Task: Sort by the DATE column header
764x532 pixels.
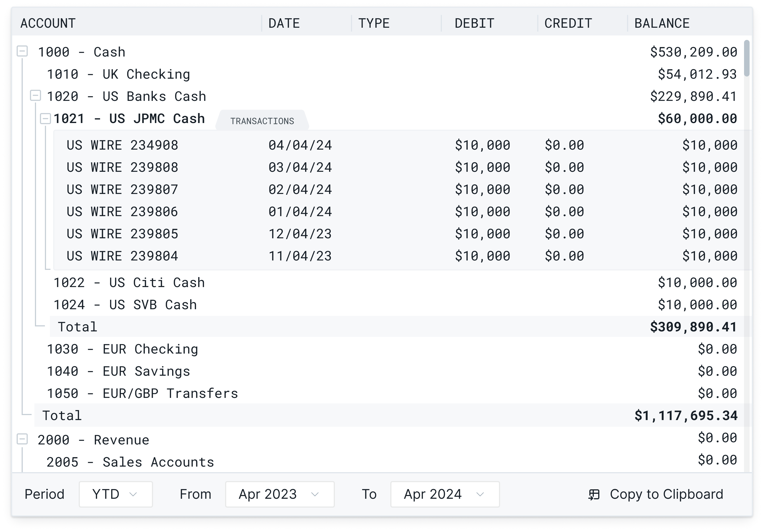Action: [284, 23]
